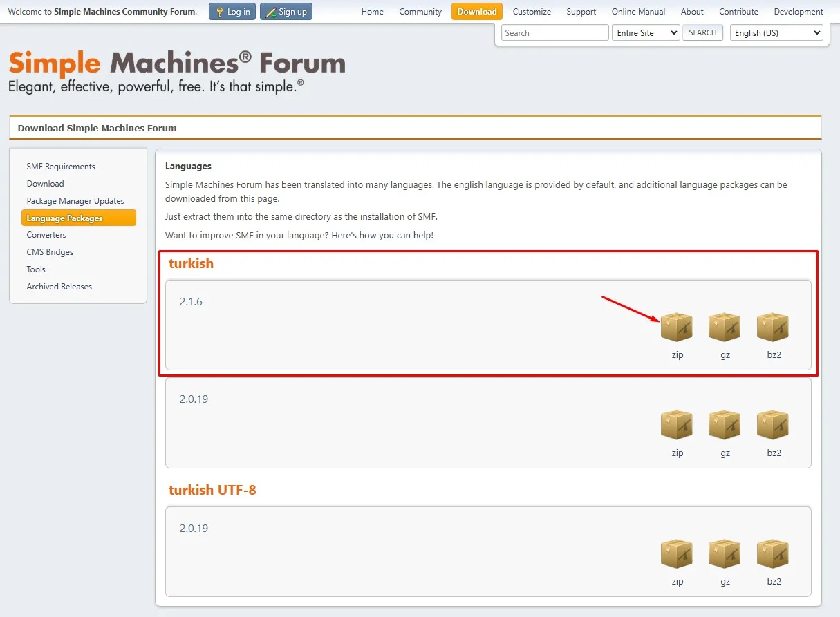
Task: Click the gz label under turkish 2.1.6
Action: click(725, 355)
